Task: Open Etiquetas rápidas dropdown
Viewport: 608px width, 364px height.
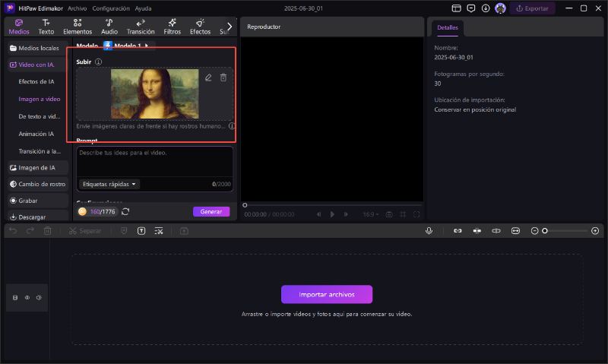Action: pyautogui.click(x=109, y=184)
